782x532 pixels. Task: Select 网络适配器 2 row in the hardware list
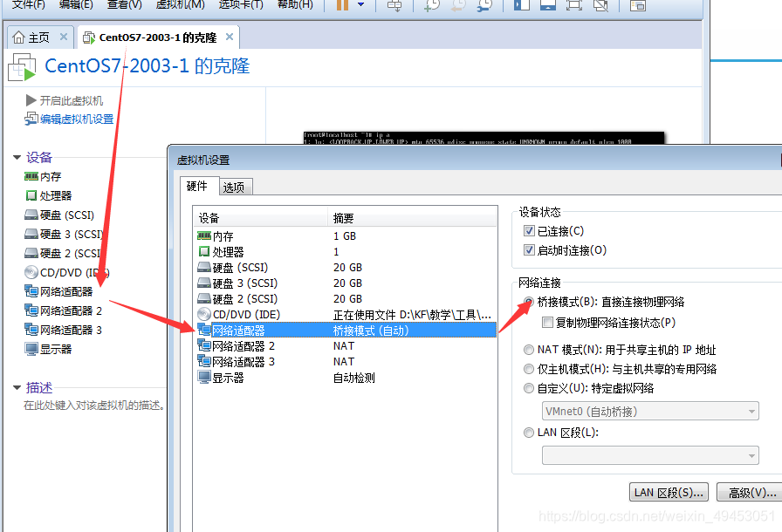click(x=345, y=345)
